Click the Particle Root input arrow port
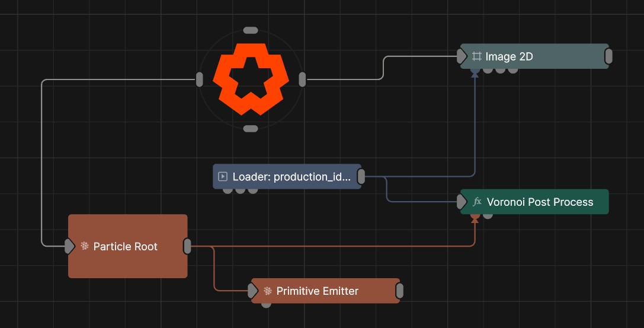 70,246
